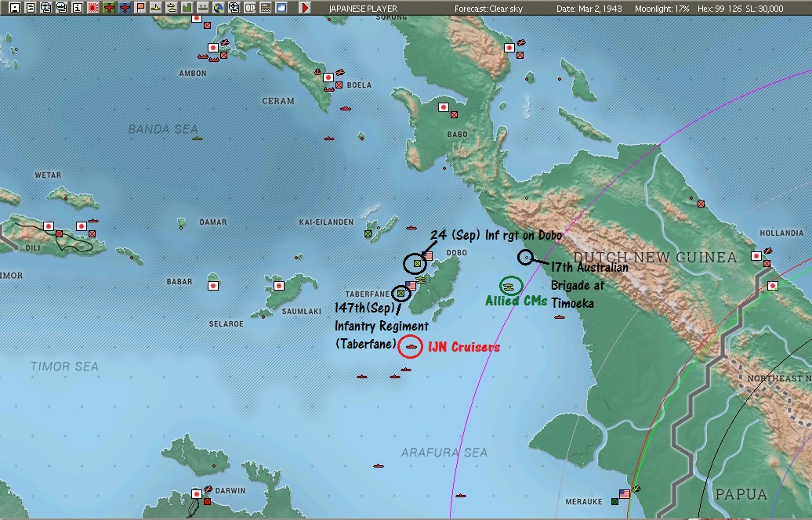
Task: Select the 24 (Sep) Inf rgt unit icon
Action: pos(418,264)
